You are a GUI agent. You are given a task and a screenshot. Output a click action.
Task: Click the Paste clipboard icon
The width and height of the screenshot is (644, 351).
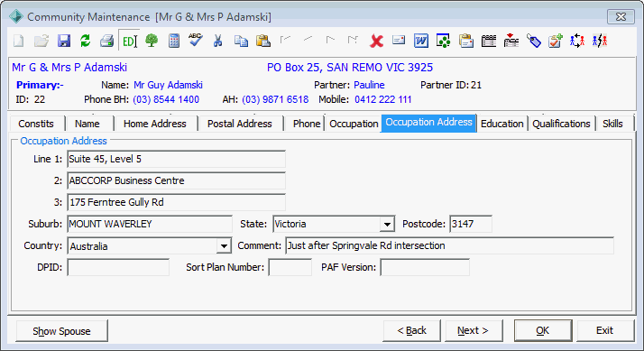tap(263, 41)
